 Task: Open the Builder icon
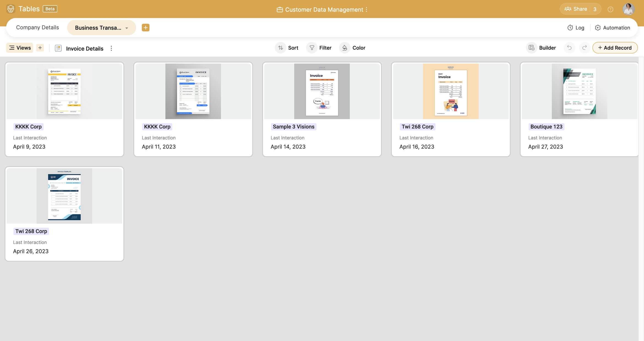532,48
